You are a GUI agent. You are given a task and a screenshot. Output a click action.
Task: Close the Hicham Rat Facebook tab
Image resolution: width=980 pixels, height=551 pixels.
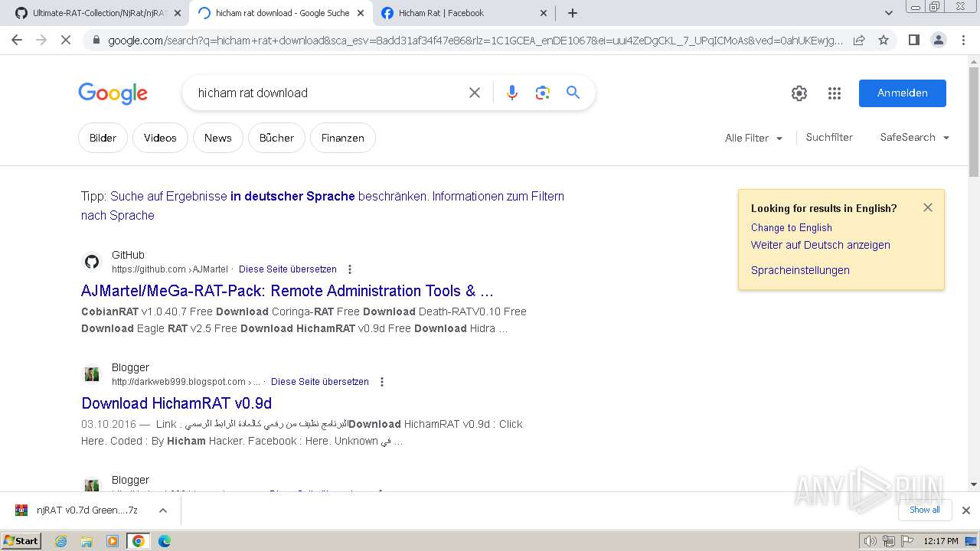click(x=544, y=13)
